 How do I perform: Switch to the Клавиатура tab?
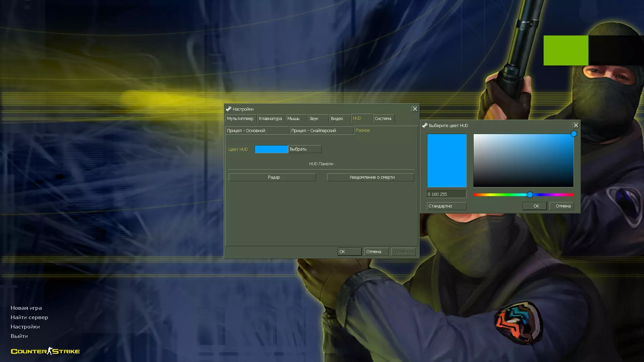270,119
